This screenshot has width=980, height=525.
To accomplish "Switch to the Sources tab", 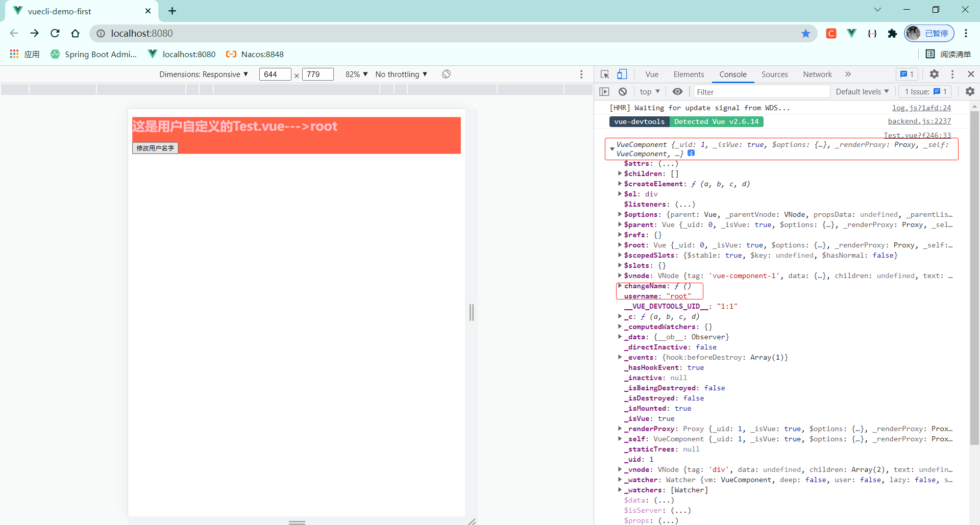I will point(774,74).
